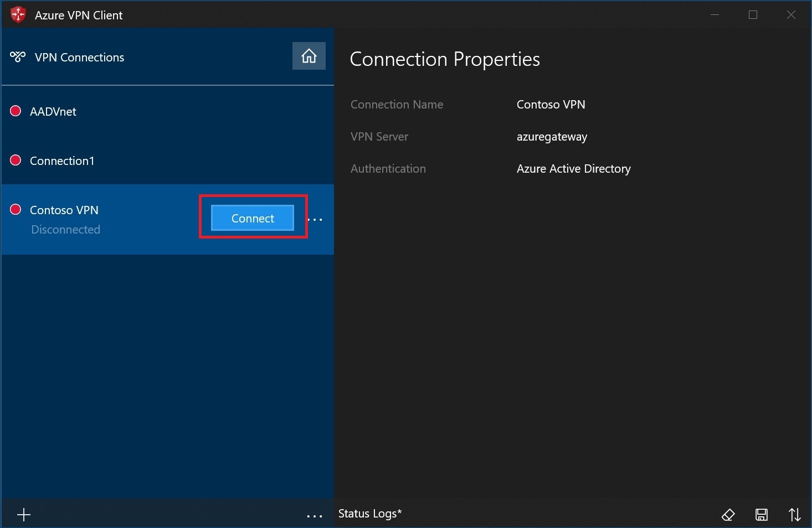
Task: Click the VPN Connections heading
Action: (x=79, y=58)
